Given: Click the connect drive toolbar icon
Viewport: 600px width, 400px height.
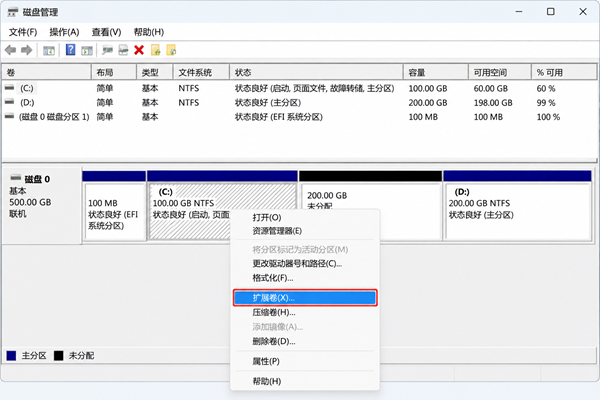Looking at the screenshot, I should point(108,50).
